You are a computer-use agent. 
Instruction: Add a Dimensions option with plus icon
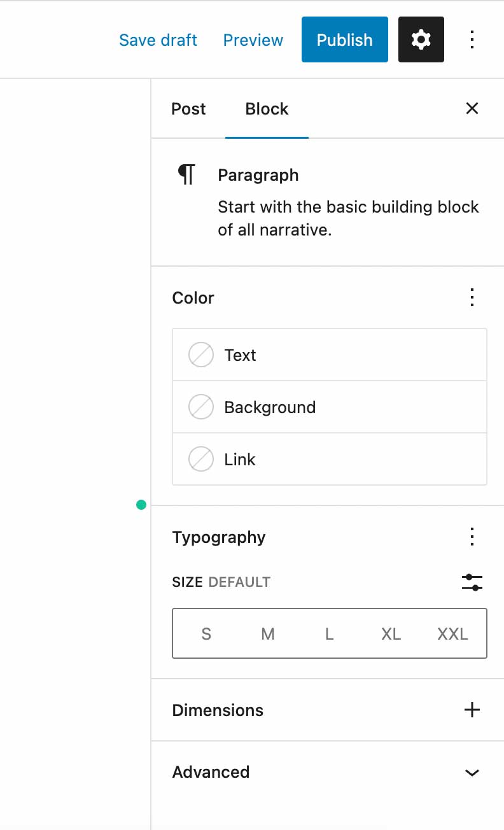[x=472, y=710]
